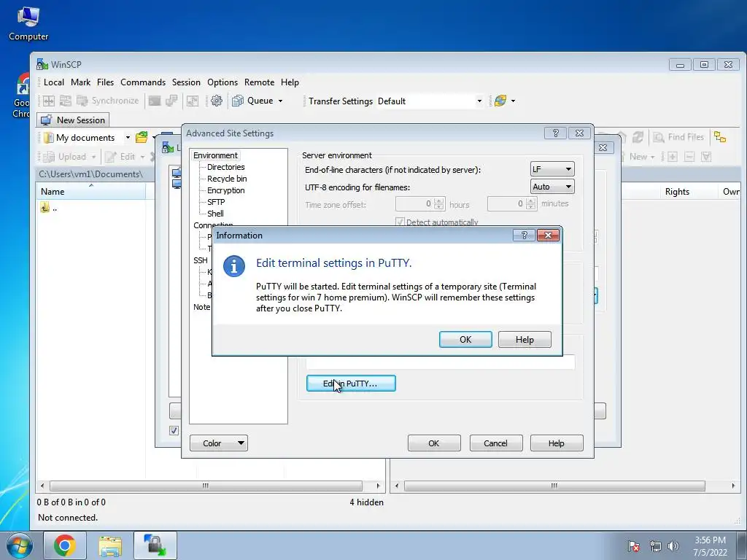747x560 pixels.
Task: Click Help in the Information dialog
Action: 525,340
